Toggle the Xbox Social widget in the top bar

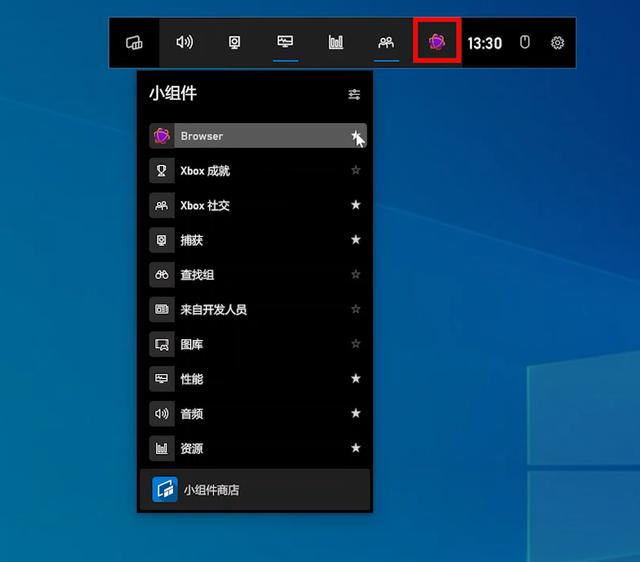click(386, 42)
